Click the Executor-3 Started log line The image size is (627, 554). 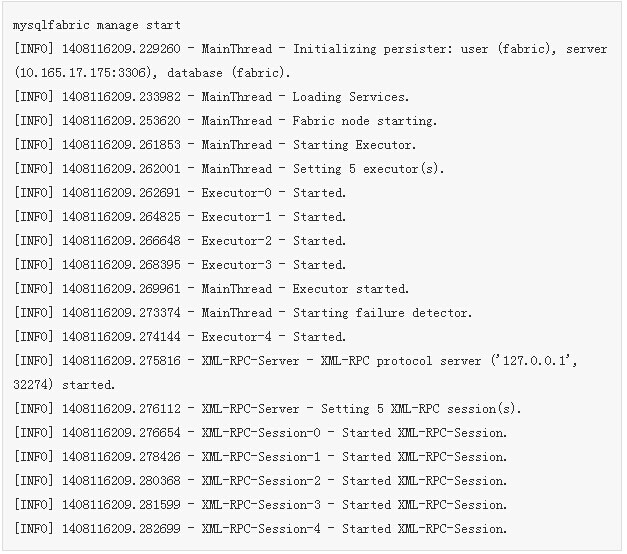click(180, 265)
